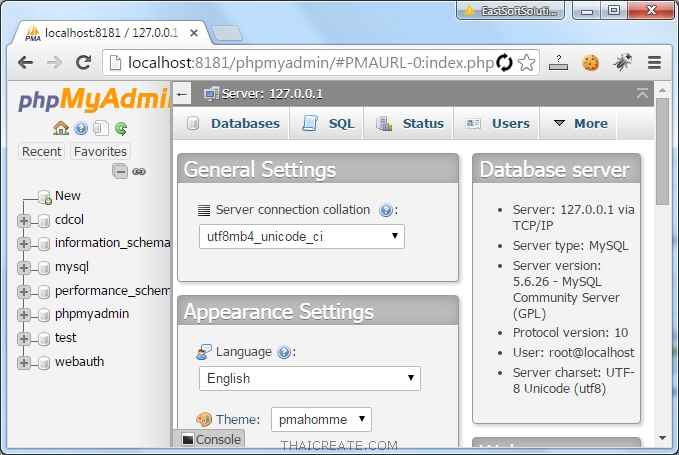Collapse all databases minus icon

tap(120, 171)
